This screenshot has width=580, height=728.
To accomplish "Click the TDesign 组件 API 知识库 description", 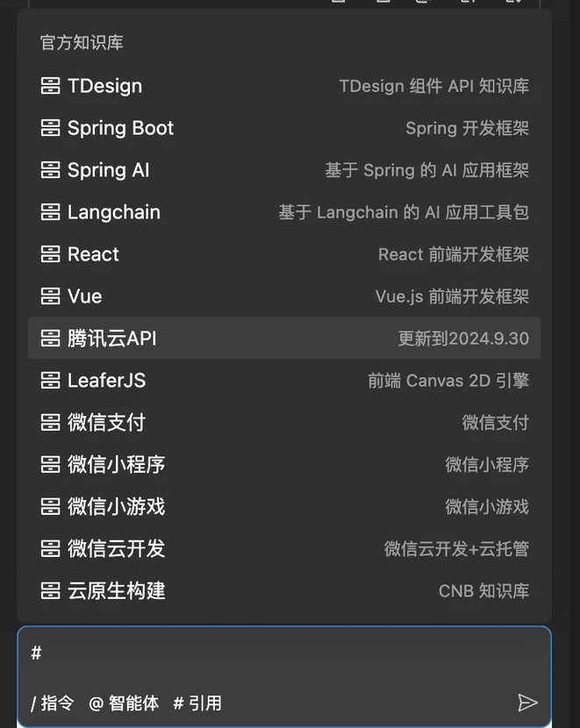I will click(x=433, y=86).
